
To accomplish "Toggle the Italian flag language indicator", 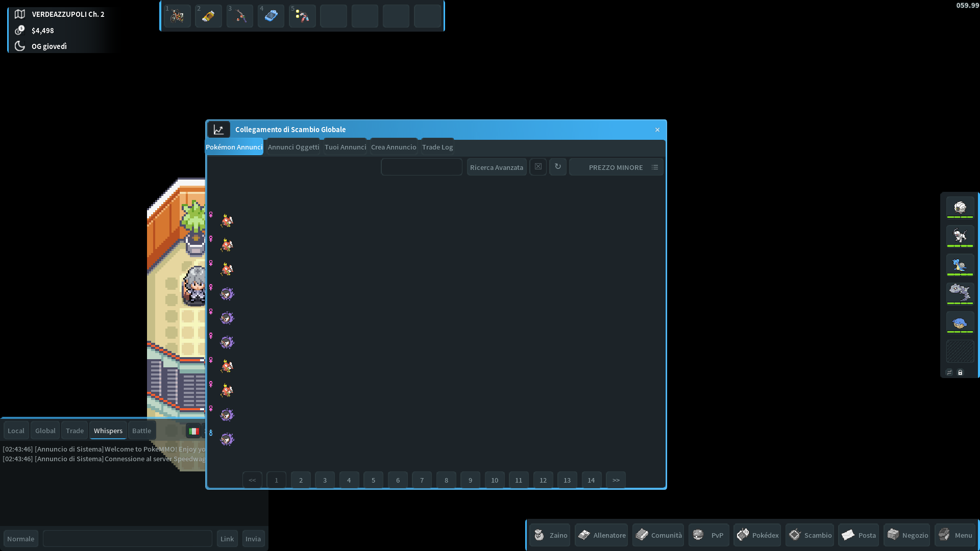I will point(194,431).
